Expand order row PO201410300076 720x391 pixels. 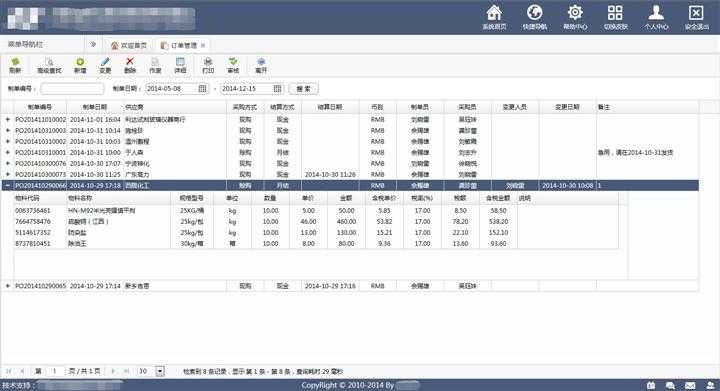pyautogui.click(x=7, y=163)
